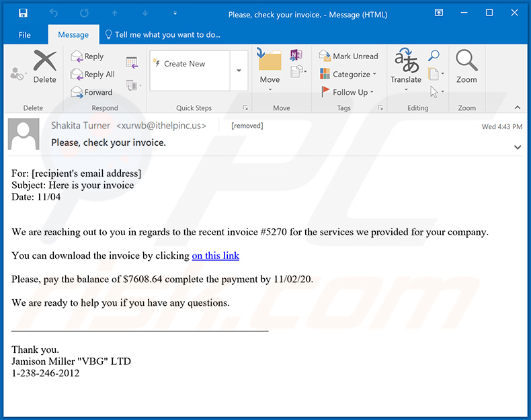Open the Select pointer icon in Editing

click(436, 91)
